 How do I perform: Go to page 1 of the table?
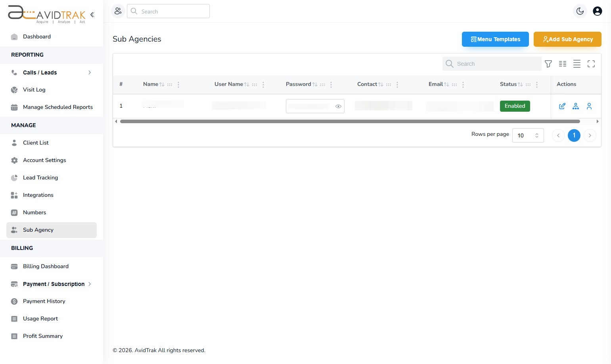[574, 135]
